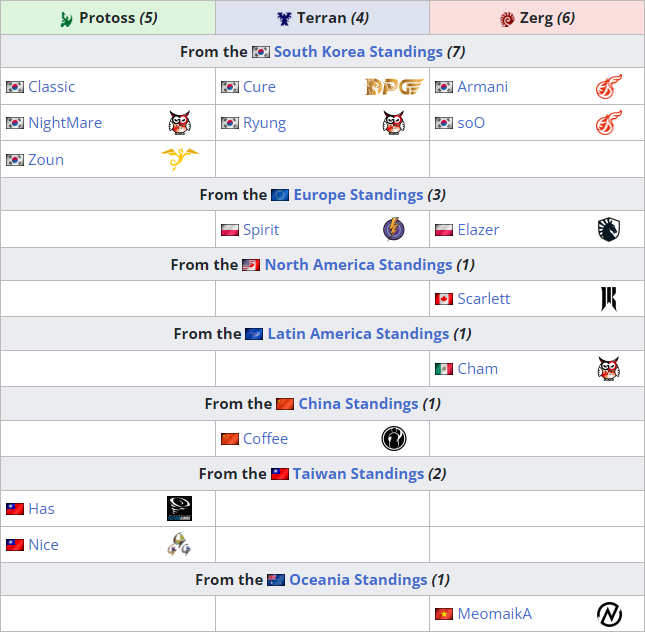The height and width of the screenshot is (632, 645).
Task: Click the team logo next to Has
Action: pos(179,508)
